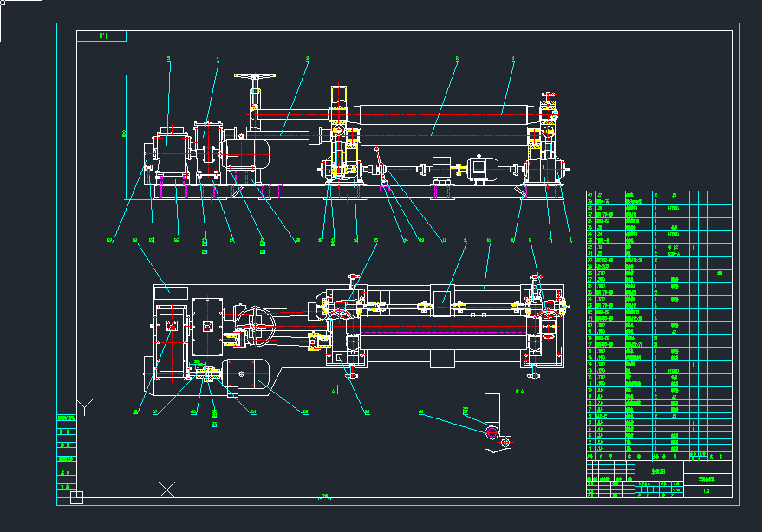Viewport: 762px width, 532px height.
Task: Select the small bracket detail view below the plan
Action: coord(492,423)
